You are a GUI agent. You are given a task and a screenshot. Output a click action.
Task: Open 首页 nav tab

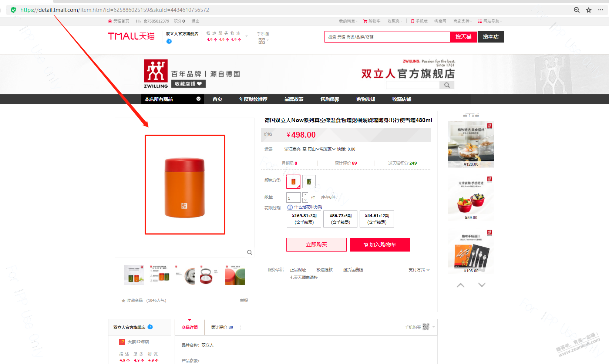point(217,99)
